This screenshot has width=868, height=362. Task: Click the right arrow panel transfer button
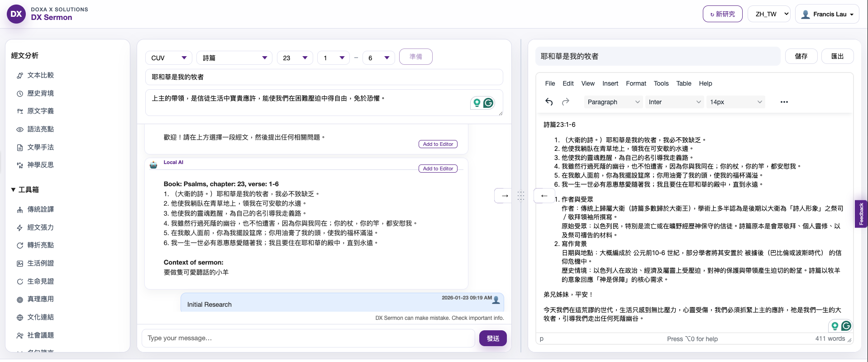(505, 196)
